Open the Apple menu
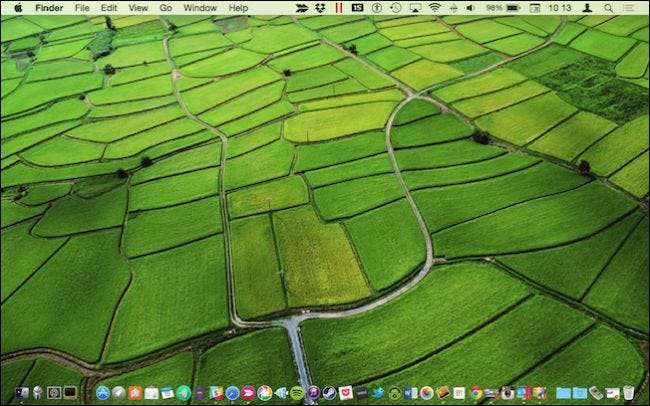Image resolution: width=650 pixels, height=406 pixels. (x=17, y=7)
